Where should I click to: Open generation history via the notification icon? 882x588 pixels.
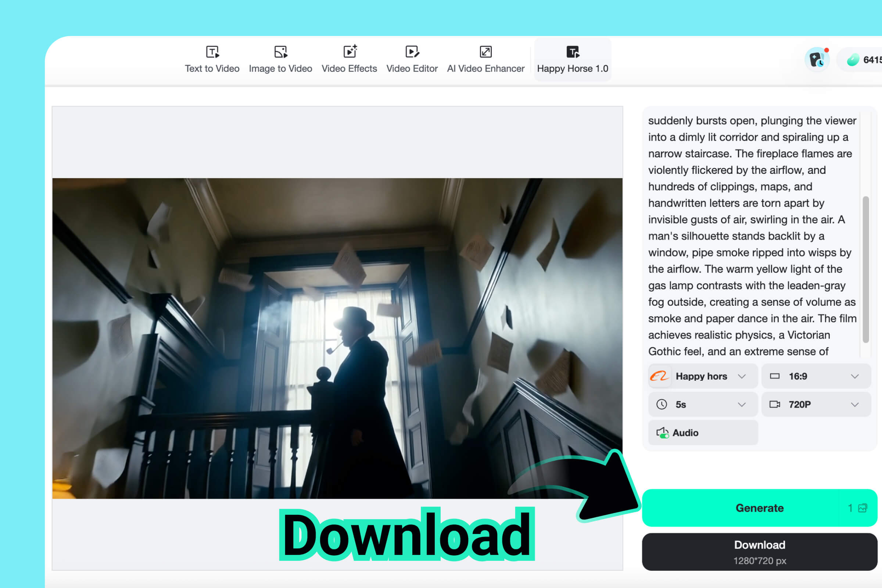click(x=817, y=59)
